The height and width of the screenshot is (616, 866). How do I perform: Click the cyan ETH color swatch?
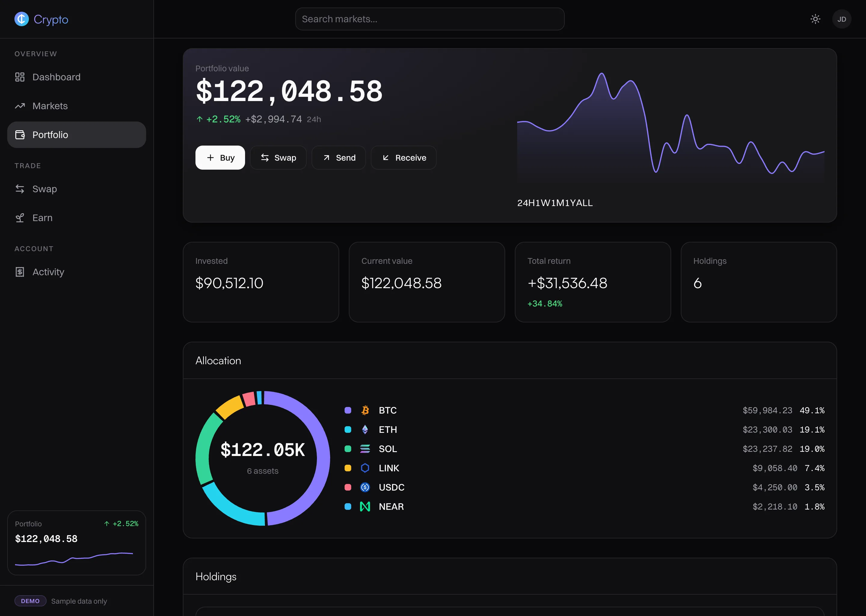pyautogui.click(x=348, y=430)
